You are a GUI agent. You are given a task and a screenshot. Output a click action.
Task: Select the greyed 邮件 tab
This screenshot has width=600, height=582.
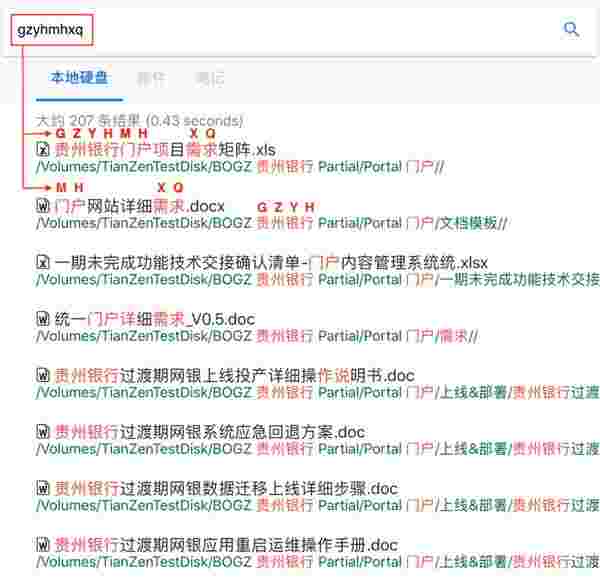(152, 78)
